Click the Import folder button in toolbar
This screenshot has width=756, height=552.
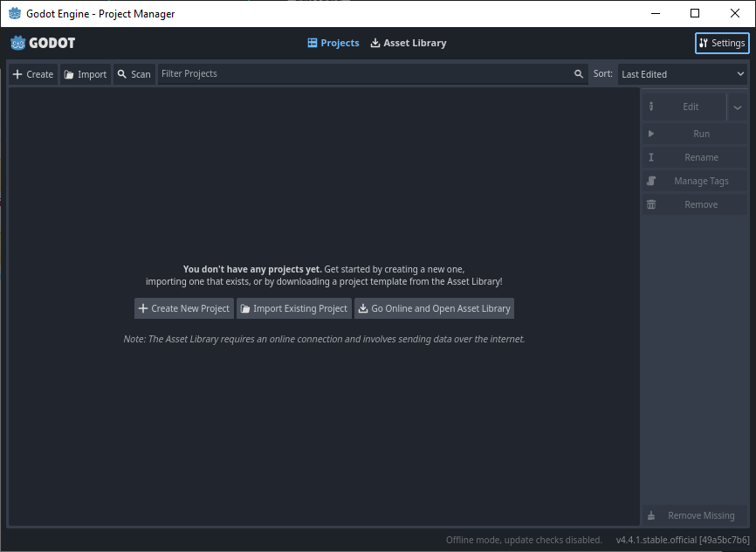(x=86, y=74)
